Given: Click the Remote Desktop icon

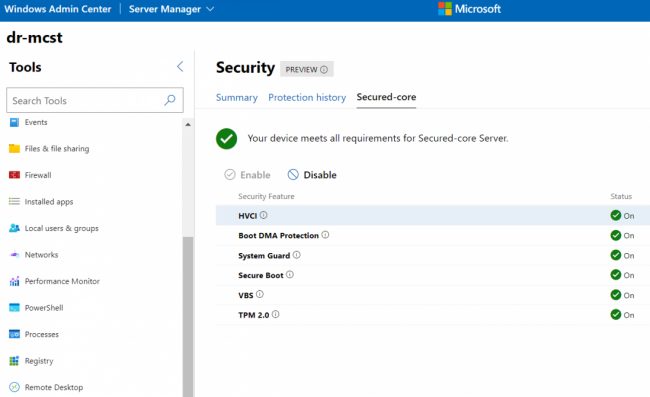Looking at the screenshot, I should click(14, 387).
